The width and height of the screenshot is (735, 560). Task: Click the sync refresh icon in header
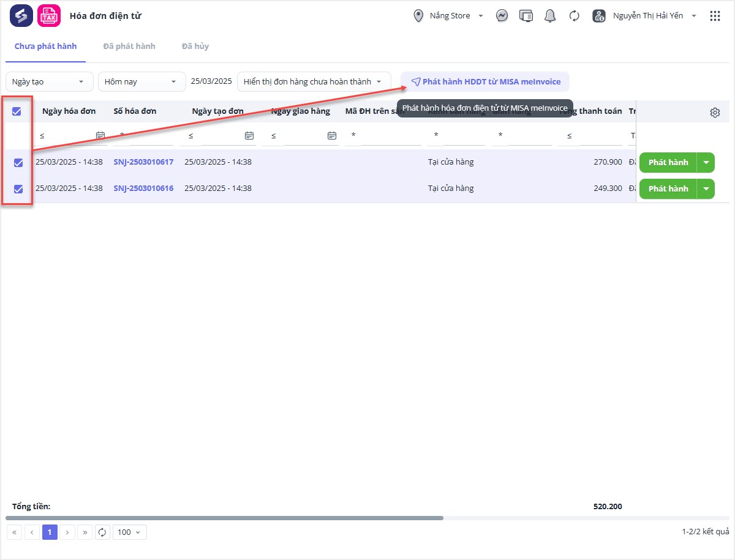click(574, 16)
